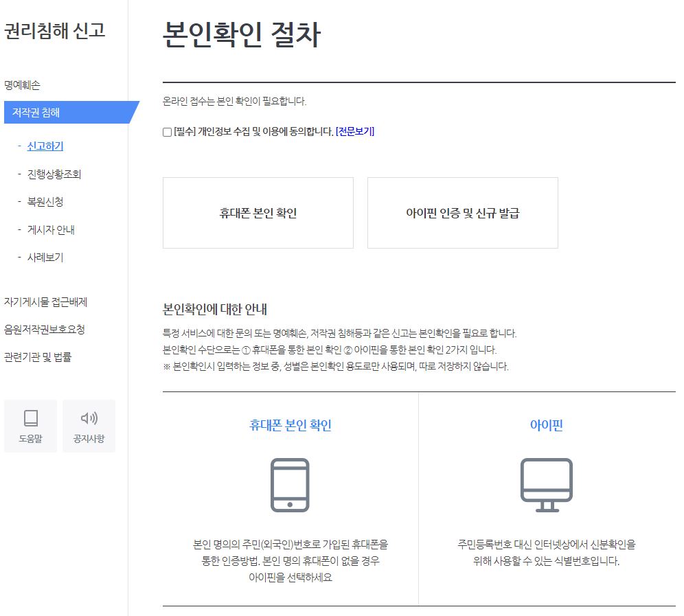The width and height of the screenshot is (684, 616).
Task: Open 진행상황조회 in the sidebar
Action: point(54,174)
